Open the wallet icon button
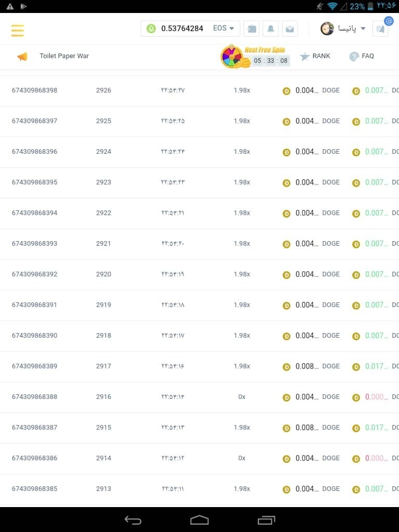The image size is (399, 532). click(x=252, y=29)
